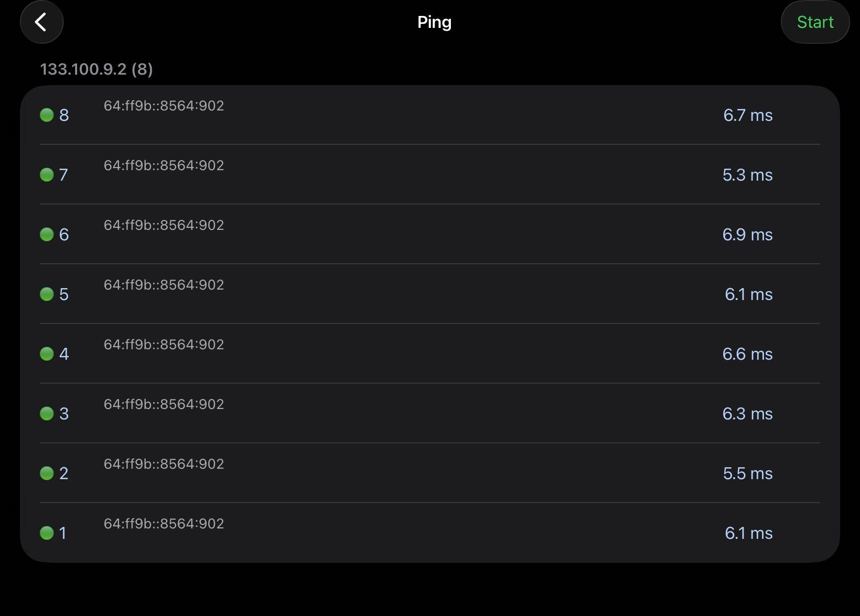The width and height of the screenshot is (860, 616).
Task: Click the green status dot for ping 1
Action: [x=47, y=533]
